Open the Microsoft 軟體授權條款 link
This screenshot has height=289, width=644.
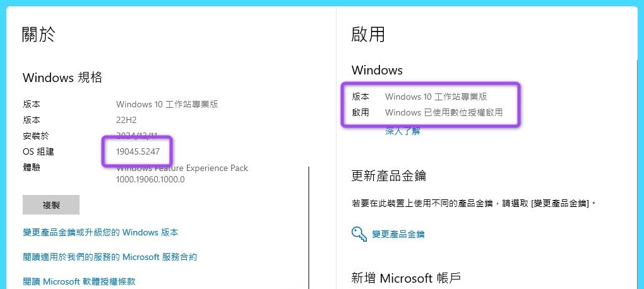pyautogui.click(x=79, y=281)
